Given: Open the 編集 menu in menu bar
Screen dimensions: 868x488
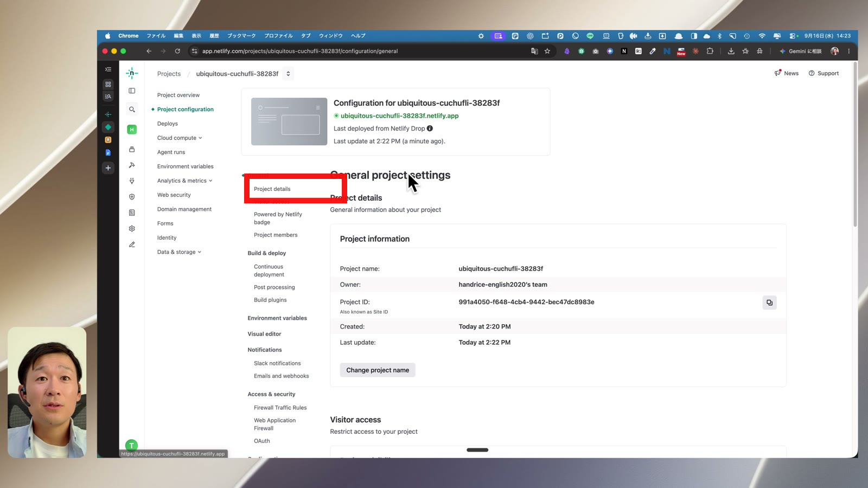Looking at the screenshot, I should 178,36.
